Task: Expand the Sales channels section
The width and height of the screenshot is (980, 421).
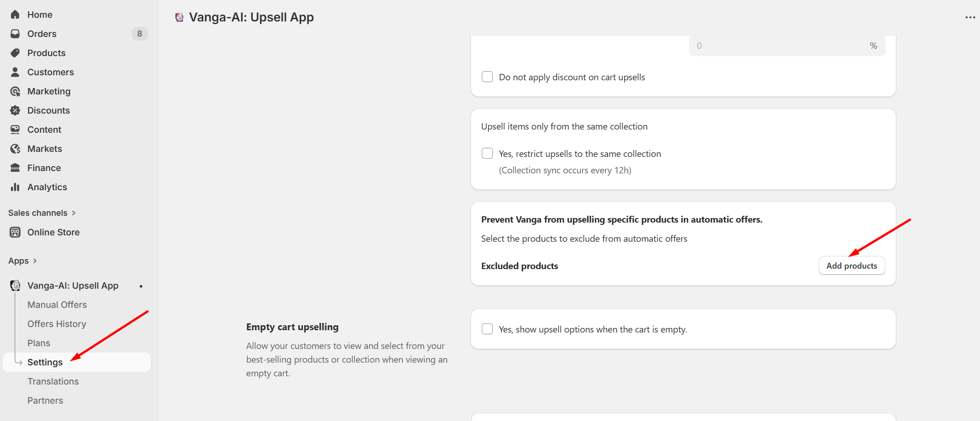Action: coord(73,213)
